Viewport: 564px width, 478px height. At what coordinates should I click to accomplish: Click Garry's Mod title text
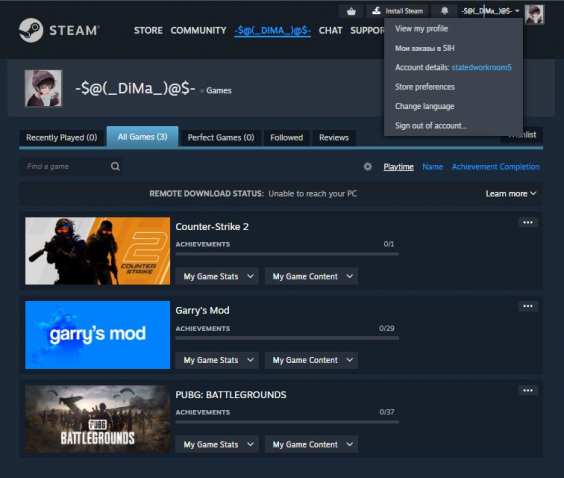coord(202,310)
